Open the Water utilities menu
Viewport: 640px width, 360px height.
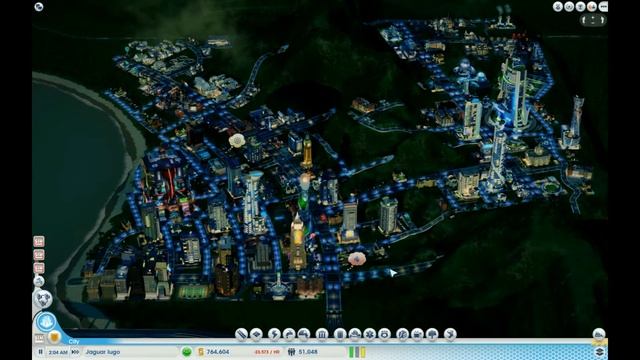tap(289, 334)
